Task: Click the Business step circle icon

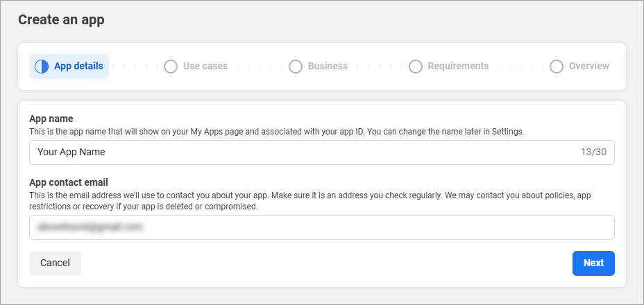Action: coord(296,67)
